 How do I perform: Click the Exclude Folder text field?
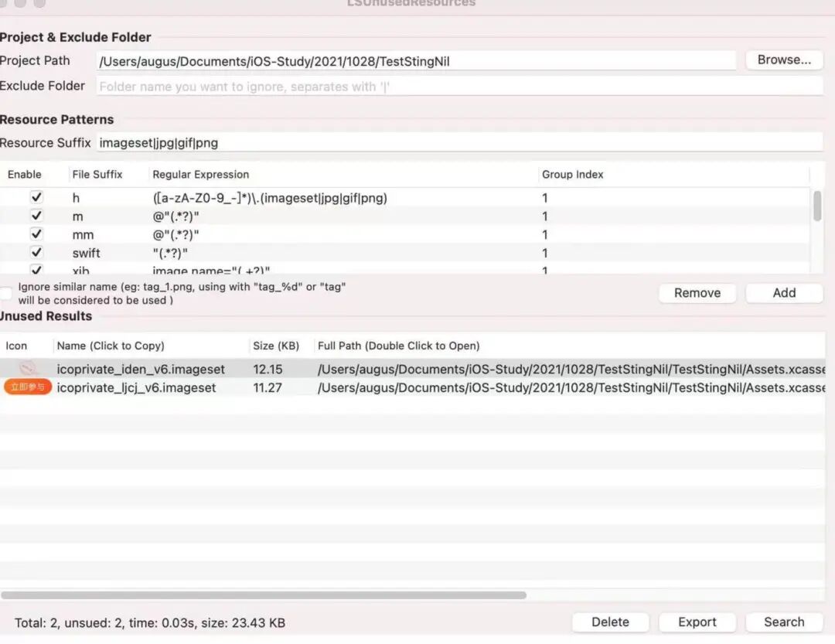click(459, 87)
